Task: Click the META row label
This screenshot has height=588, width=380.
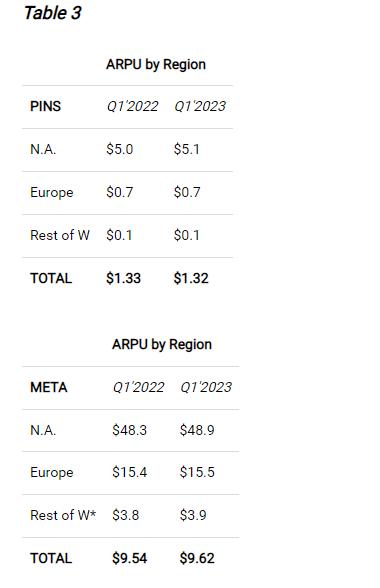Action: [x=49, y=387]
